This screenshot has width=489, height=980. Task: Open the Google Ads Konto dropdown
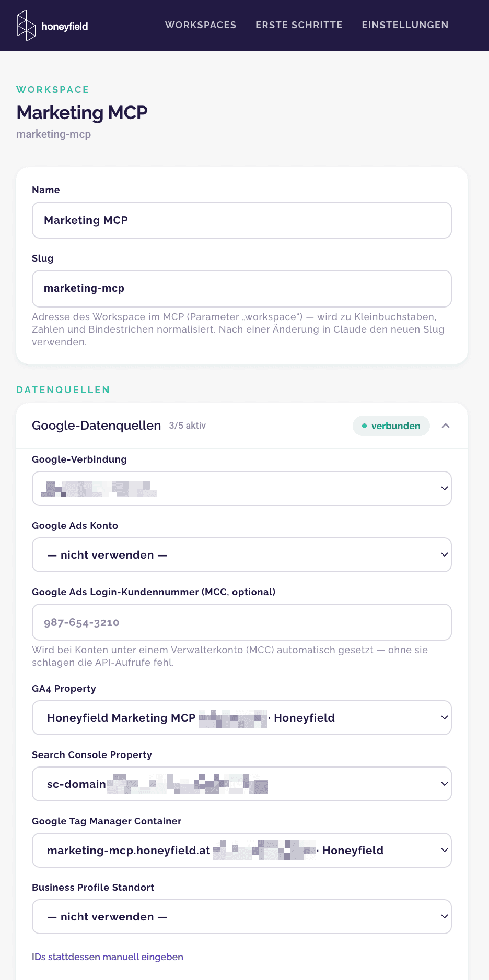pos(242,555)
